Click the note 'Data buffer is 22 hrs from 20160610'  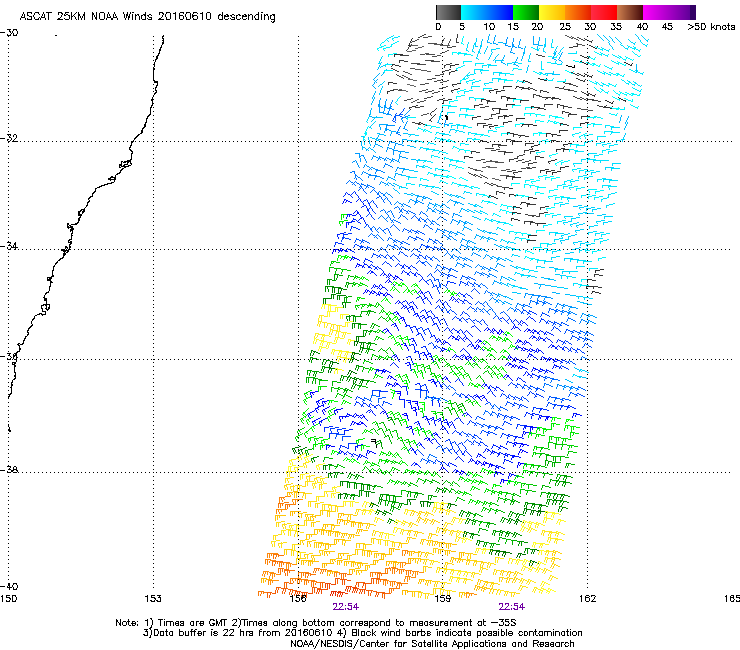tap(241, 633)
